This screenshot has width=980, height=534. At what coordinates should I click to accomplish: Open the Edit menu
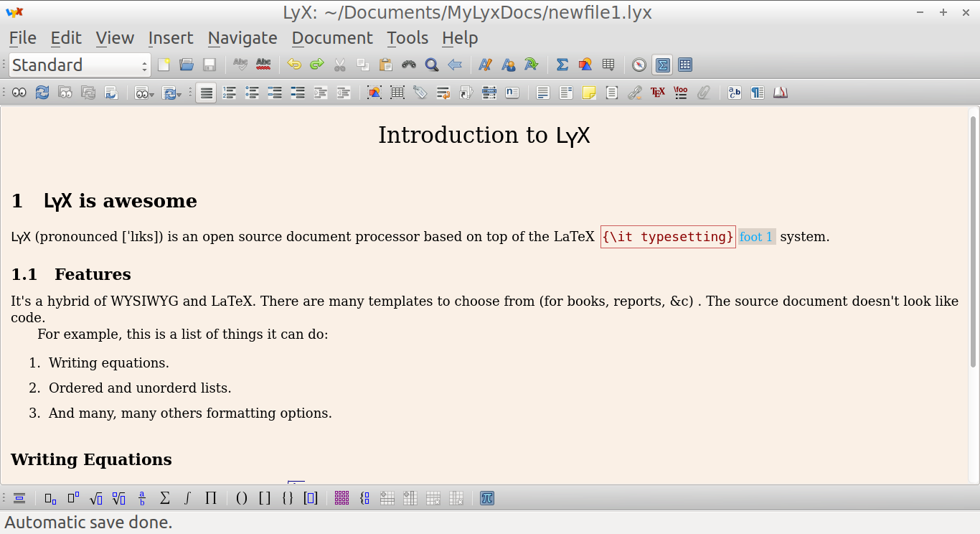[x=66, y=38]
